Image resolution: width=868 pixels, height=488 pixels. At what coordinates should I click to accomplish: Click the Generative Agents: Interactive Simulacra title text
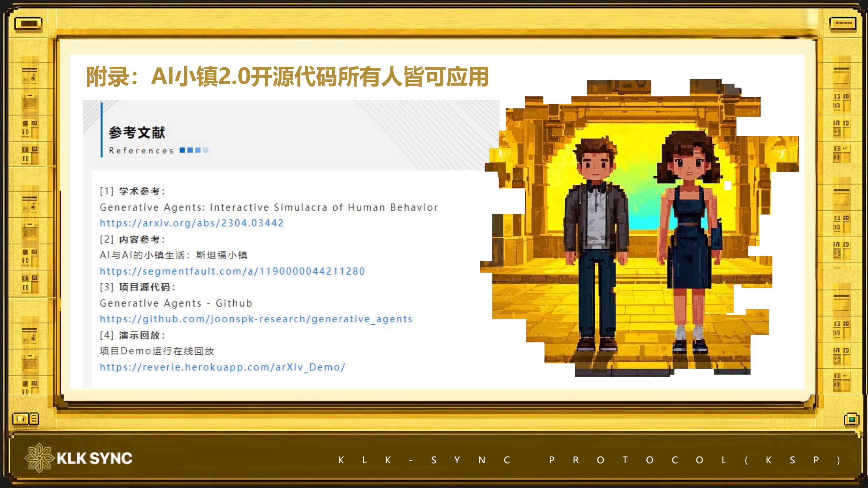(269, 208)
